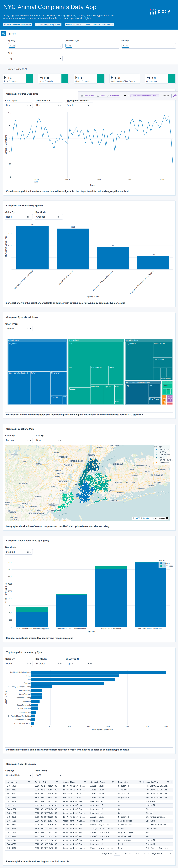Image resolution: width=178 pixels, height=868 pixels.
Task: Clear the Chart Type 'Line' selection
Action: 28,105
